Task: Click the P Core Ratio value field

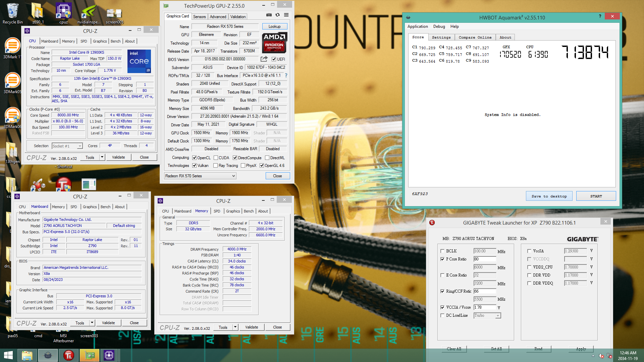Action: pos(485,259)
